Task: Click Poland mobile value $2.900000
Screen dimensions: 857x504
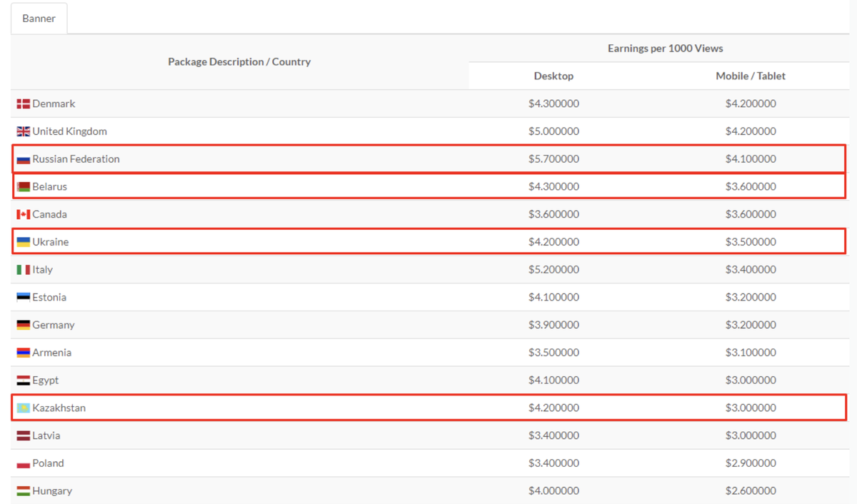Action: [x=751, y=463]
